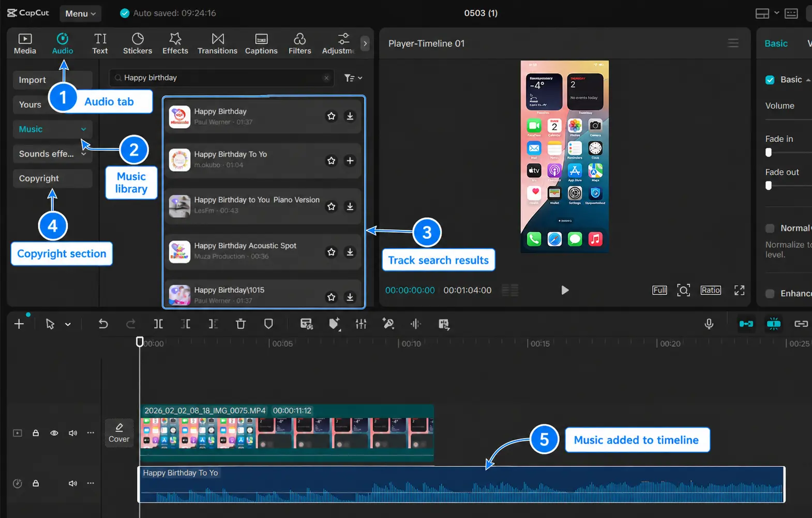Open the pointer tool mode dropdown
812x518 pixels.
(x=68, y=325)
